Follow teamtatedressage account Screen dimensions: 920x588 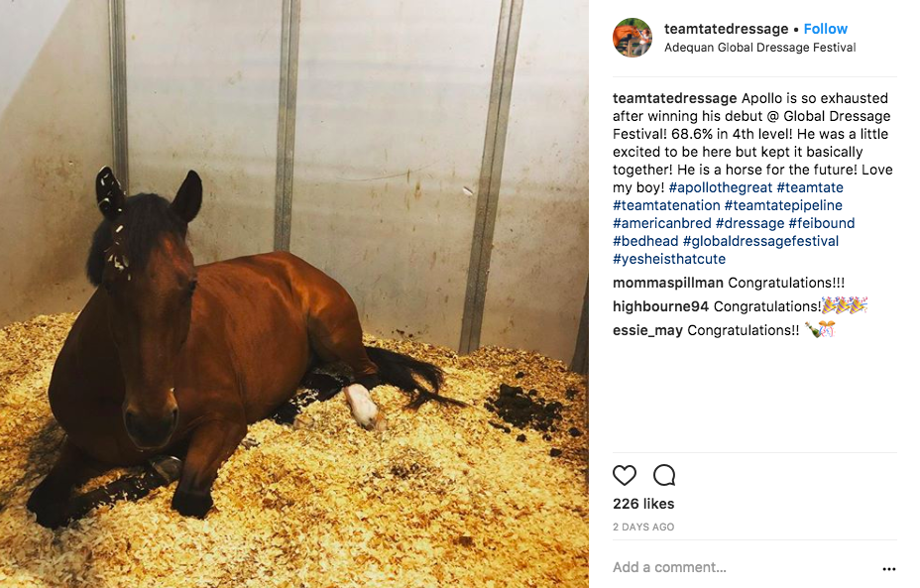point(825,29)
